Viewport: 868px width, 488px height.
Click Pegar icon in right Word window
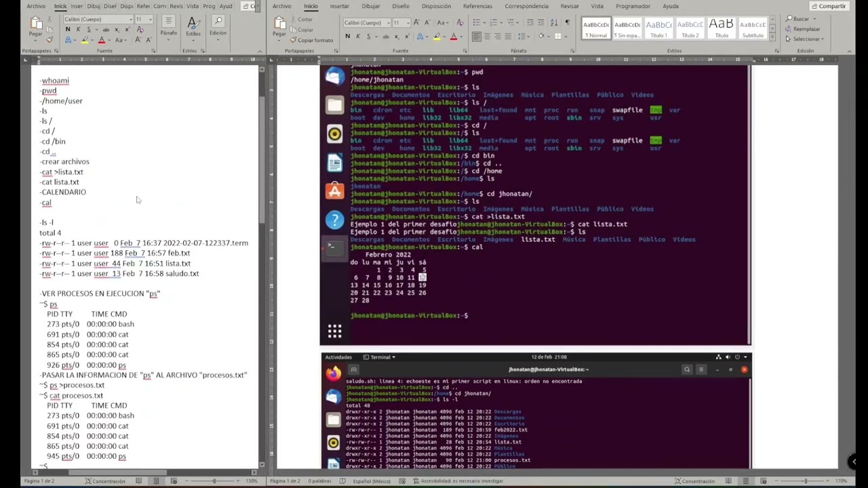(279, 21)
